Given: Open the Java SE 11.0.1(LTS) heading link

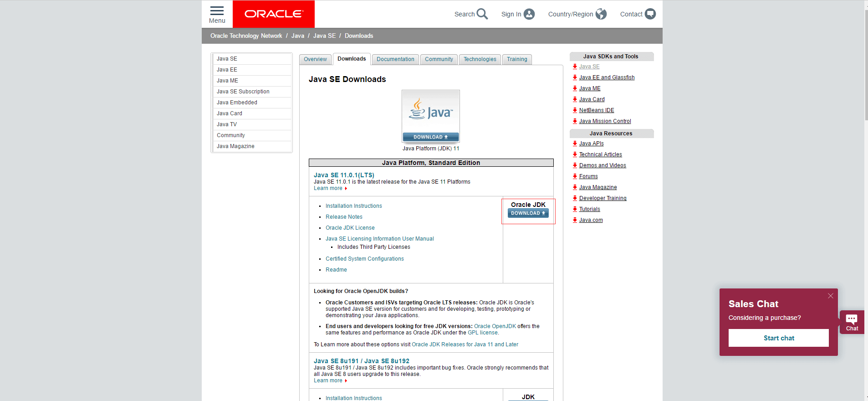Looking at the screenshot, I should 344,175.
